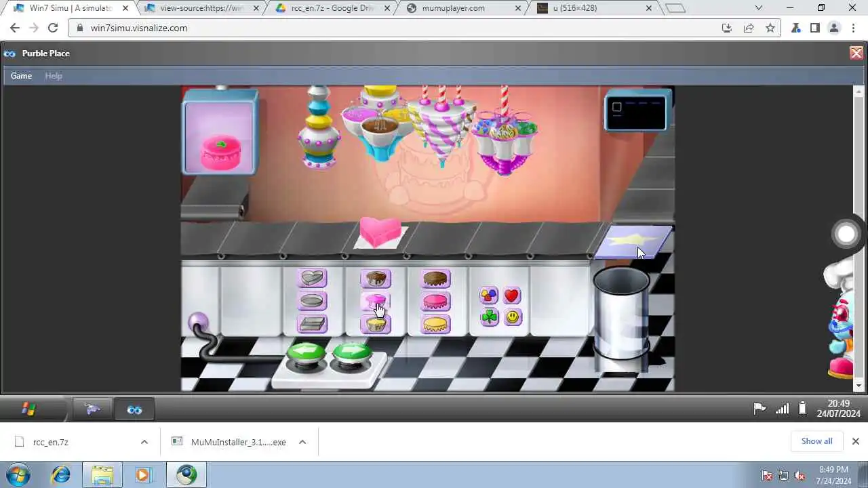Viewport: 868px width, 488px height.
Task: Open the tab search dropdown chevron
Action: point(759,8)
